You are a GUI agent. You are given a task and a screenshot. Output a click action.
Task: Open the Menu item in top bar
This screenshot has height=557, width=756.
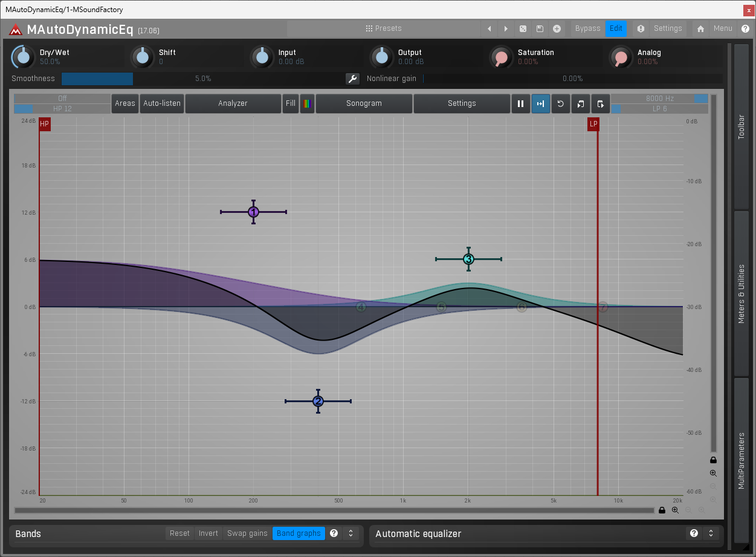723,28
